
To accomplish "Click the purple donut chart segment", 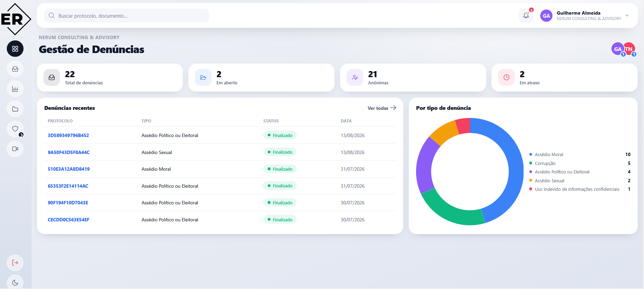I will [x=424, y=167].
